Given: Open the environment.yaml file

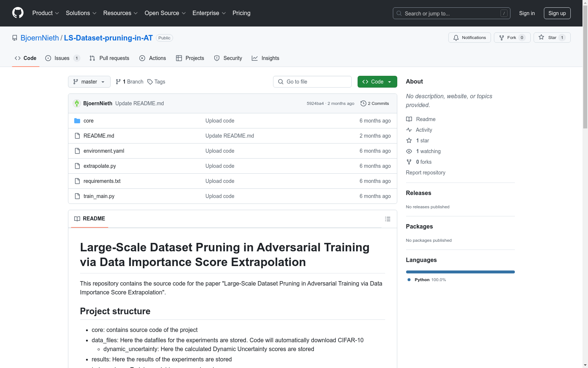Looking at the screenshot, I should pos(104,151).
